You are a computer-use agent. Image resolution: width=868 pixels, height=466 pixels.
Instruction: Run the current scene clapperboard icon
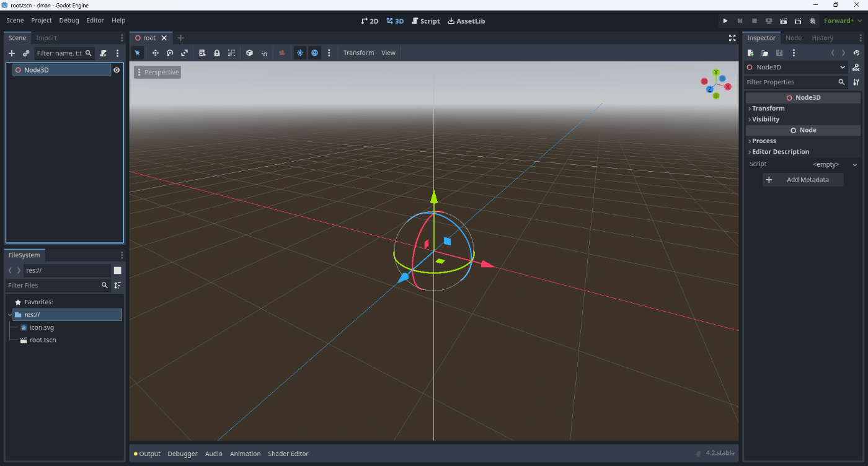[784, 20]
